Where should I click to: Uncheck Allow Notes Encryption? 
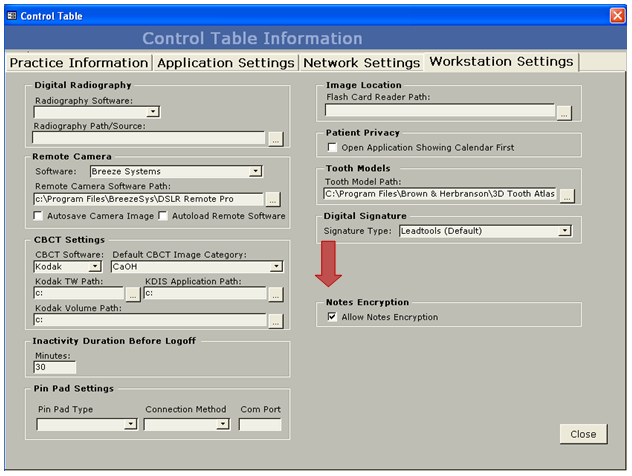(333, 317)
